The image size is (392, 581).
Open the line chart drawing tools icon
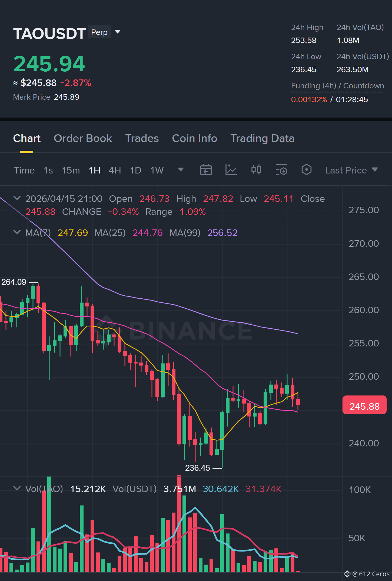[x=231, y=170]
